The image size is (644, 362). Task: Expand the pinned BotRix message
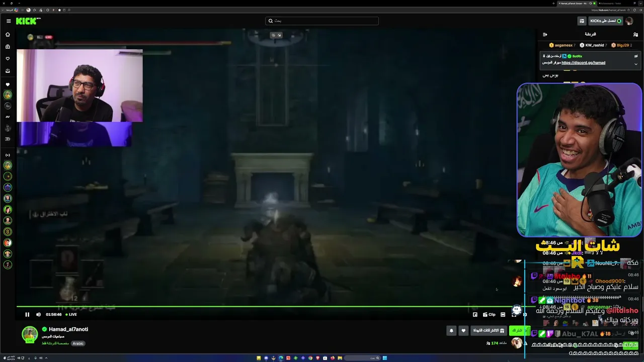tap(636, 64)
